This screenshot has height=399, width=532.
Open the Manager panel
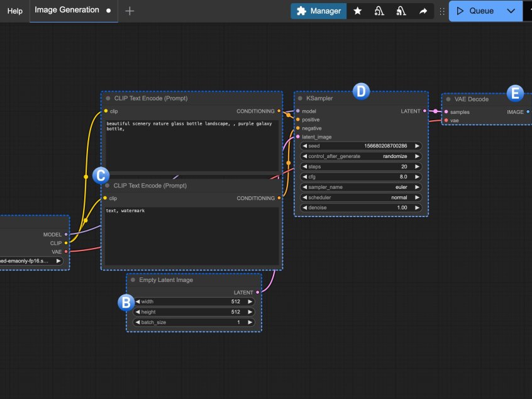pos(319,11)
